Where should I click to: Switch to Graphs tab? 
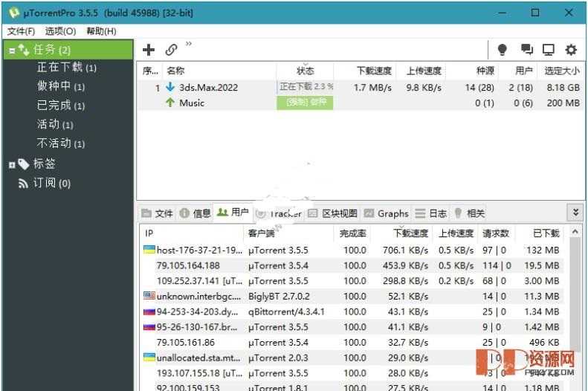387,213
